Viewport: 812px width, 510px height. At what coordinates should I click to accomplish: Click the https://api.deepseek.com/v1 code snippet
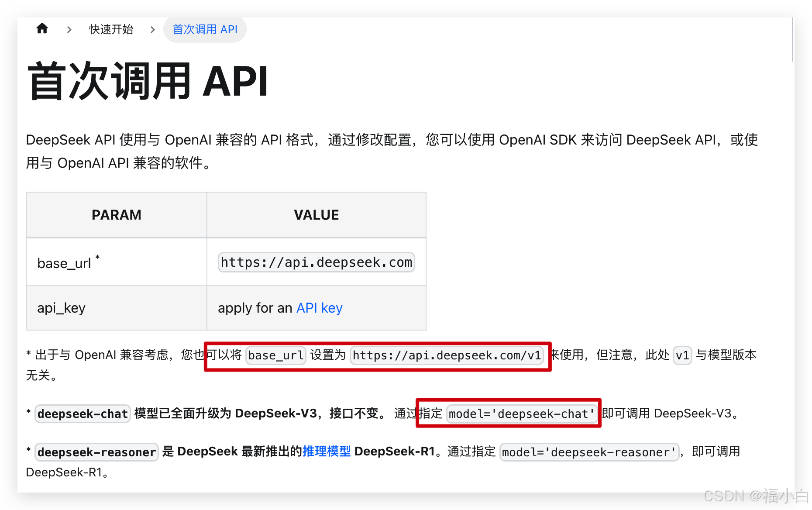447,355
